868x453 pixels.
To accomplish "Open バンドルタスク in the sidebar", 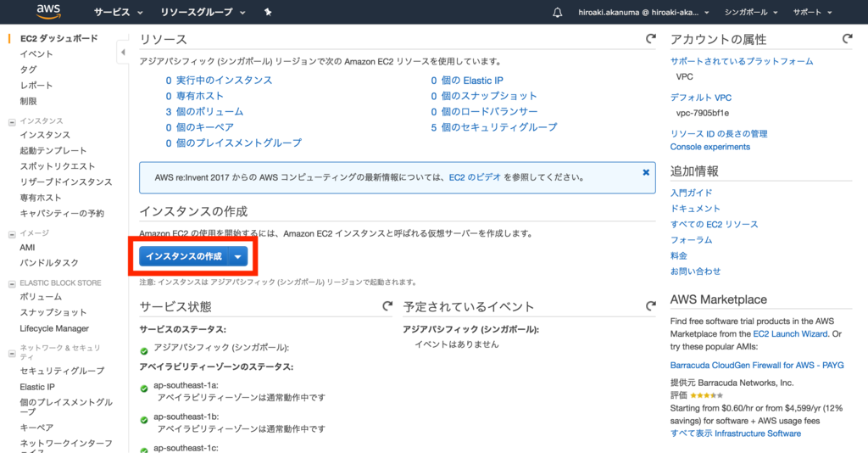I will (x=49, y=263).
